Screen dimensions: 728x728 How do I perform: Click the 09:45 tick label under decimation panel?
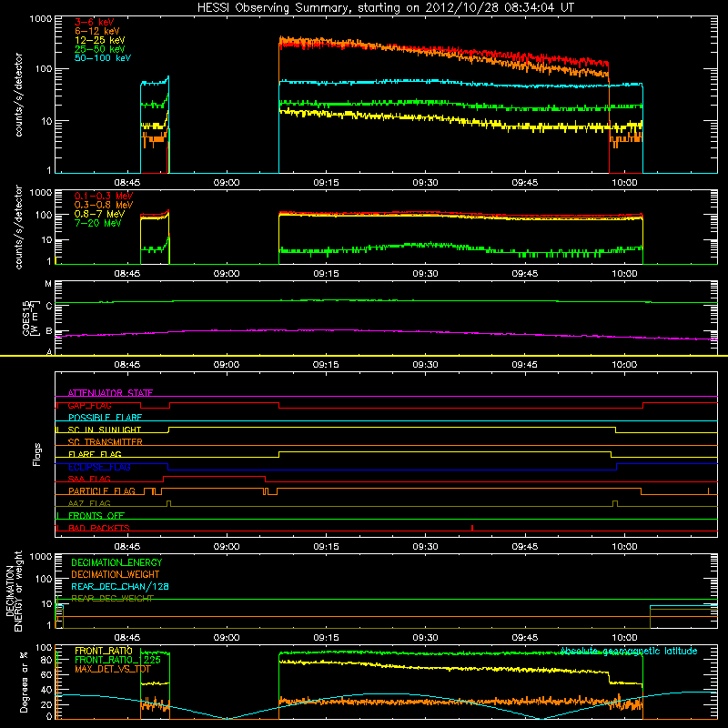pos(525,638)
